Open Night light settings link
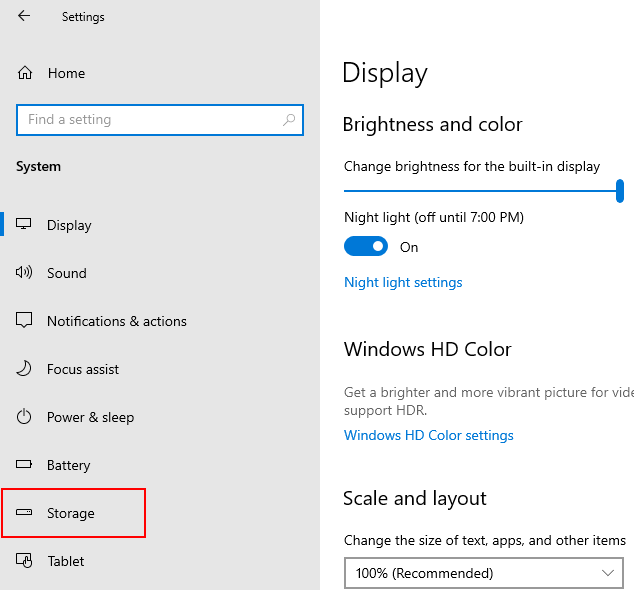This screenshot has height=590, width=634. pos(403,282)
